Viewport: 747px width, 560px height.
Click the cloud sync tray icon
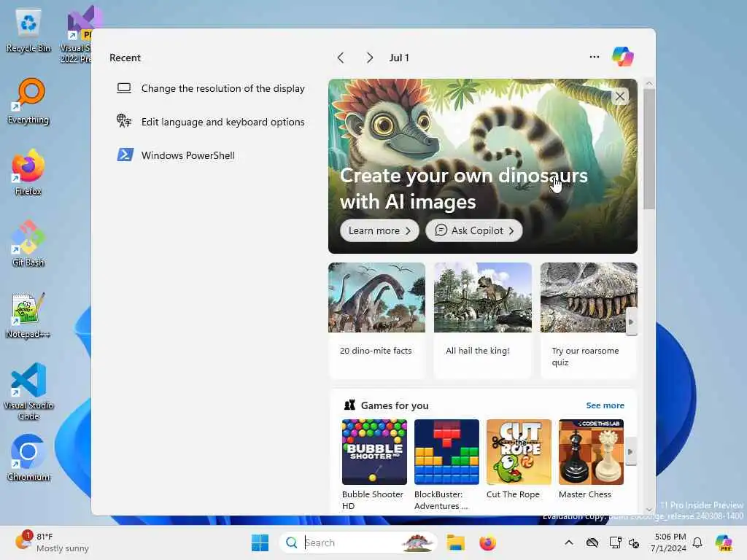point(592,542)
